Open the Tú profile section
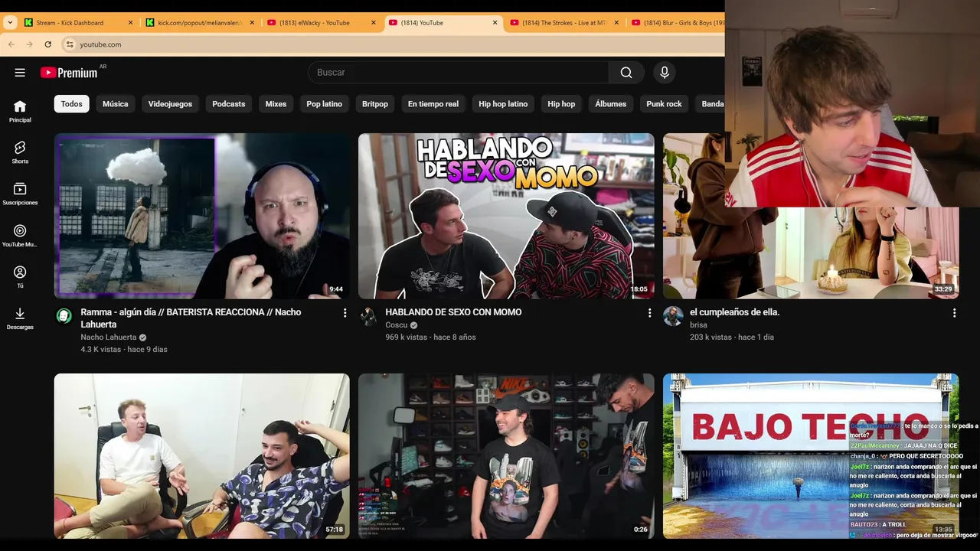This screenshot has height=551, width=980. tap(20, 277)
